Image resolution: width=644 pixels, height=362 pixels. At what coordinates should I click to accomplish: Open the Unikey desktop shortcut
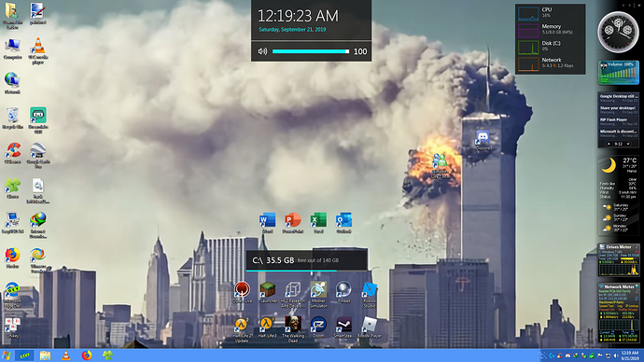pyautogui.click(x=12, y=327)
